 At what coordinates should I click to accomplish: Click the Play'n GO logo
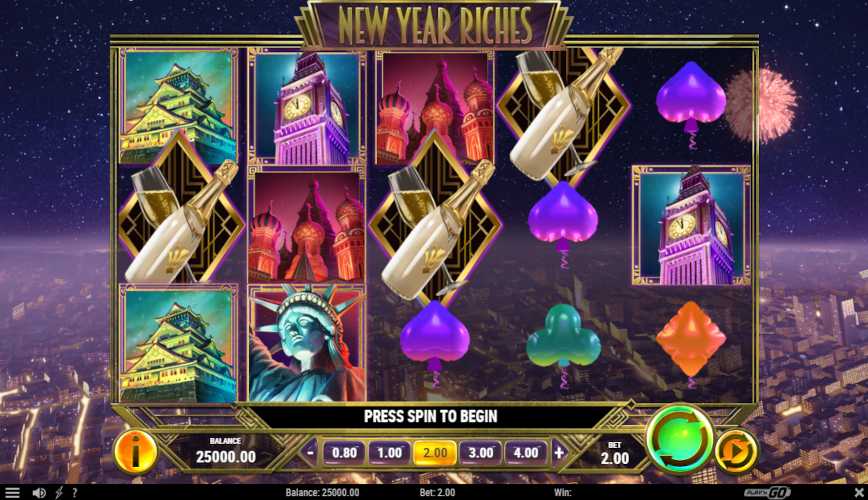point(767,492)
